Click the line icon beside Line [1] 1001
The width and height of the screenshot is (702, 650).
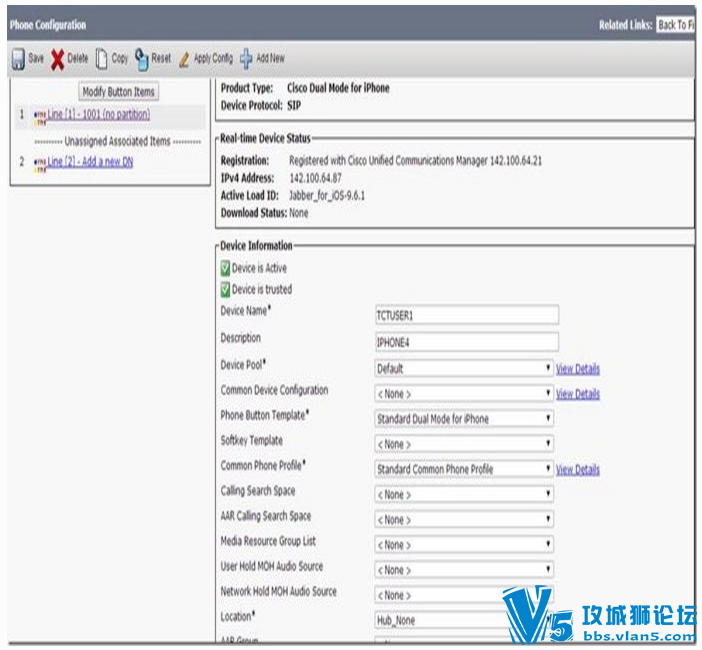(x=40, y=115)
